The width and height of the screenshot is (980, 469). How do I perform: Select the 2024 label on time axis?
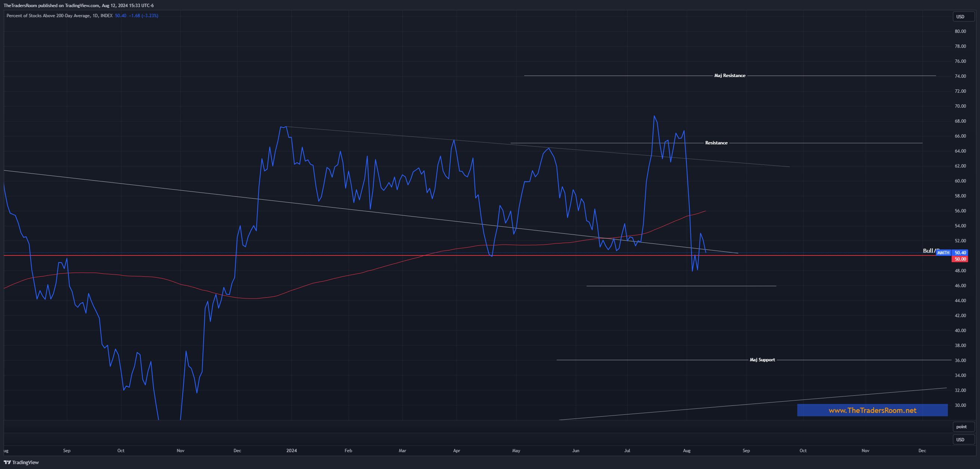click(291, 450)
